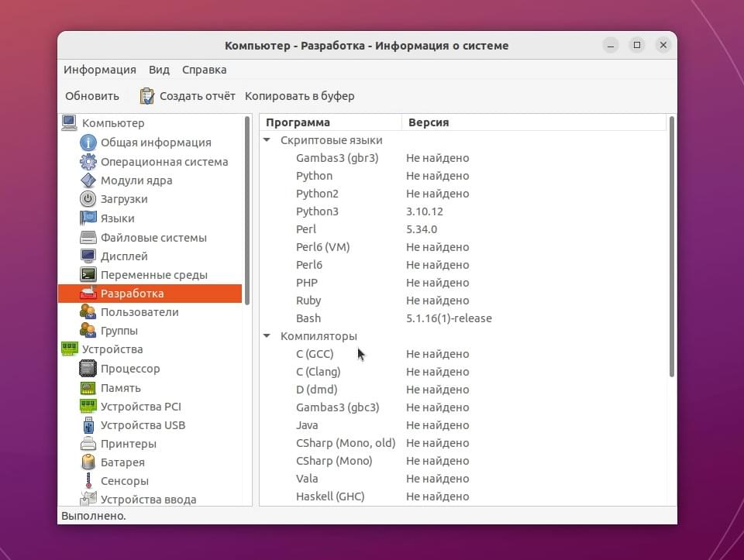Click the people icon beside Группы

(88, 331)
